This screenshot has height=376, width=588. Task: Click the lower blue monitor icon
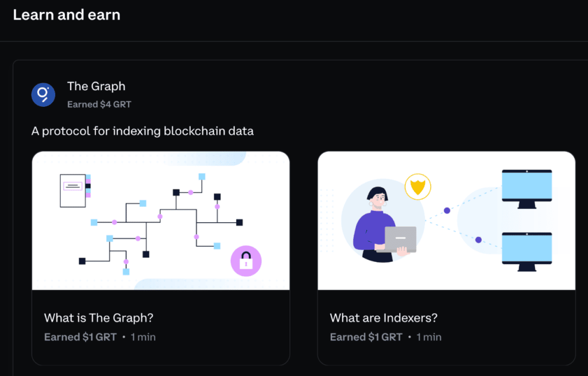click(527, 251)
